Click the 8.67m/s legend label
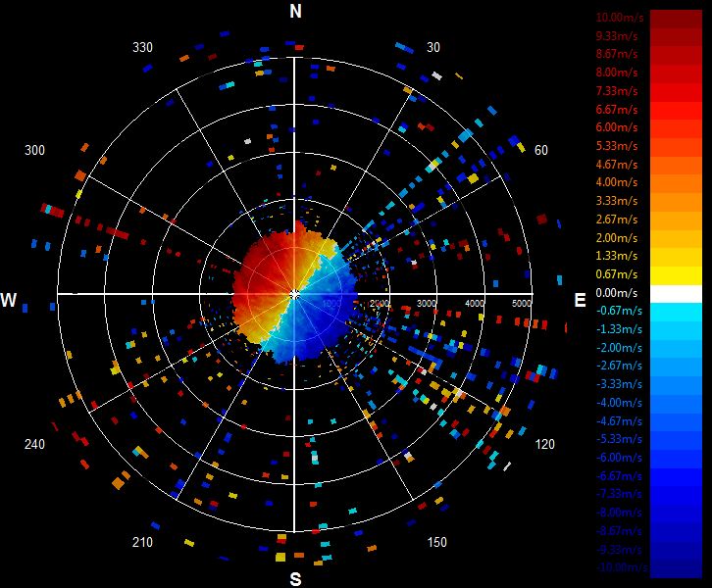The image size is (712, 588). pyautogui.click(x=617, y=54)
